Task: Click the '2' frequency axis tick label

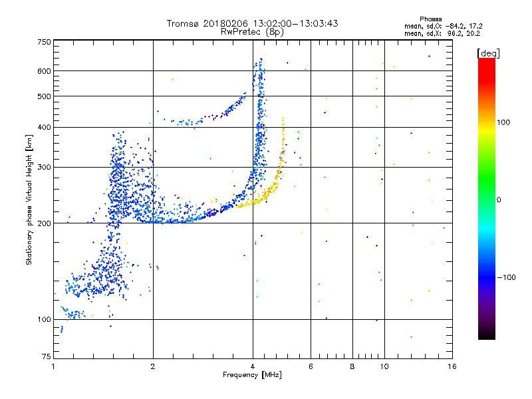Action: [x=153, y=366]
